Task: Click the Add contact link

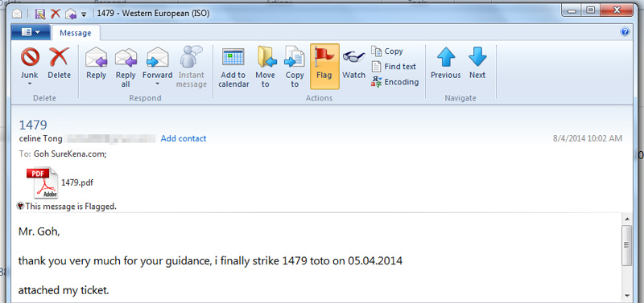Action: (x=184, y=138)
